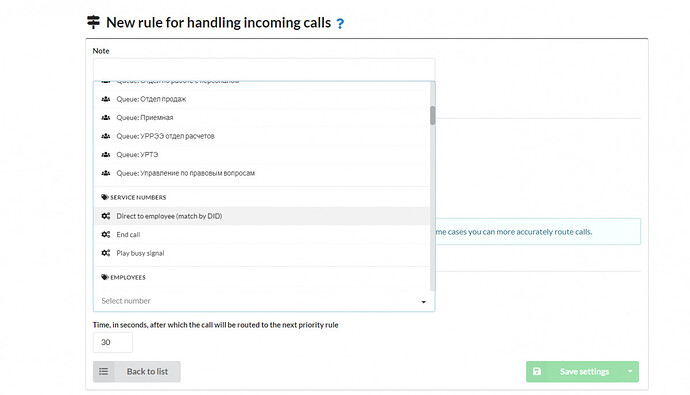Click group icon next to Queue: Отдел продаж
690x395 pixels.
point(106,99)
